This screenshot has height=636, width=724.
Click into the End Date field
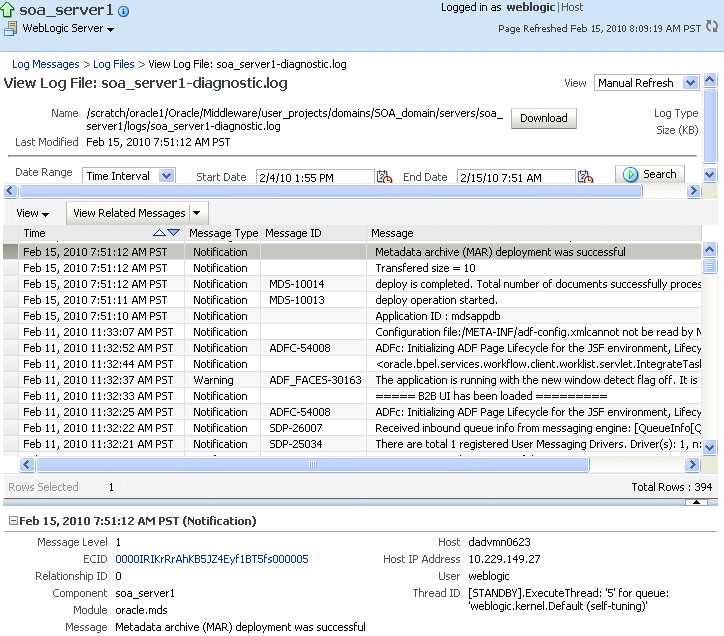click(x=516, y=177)
